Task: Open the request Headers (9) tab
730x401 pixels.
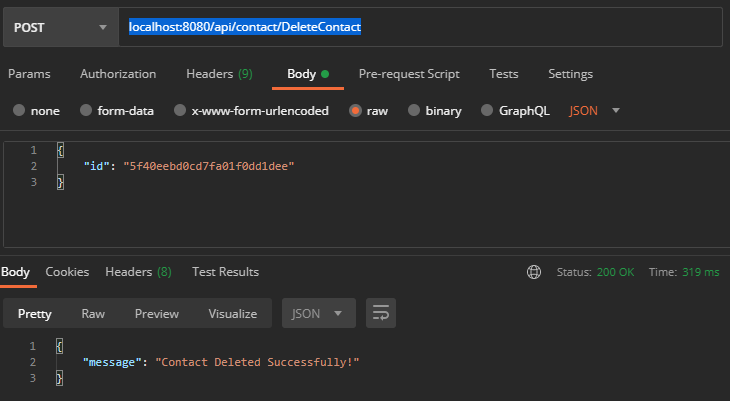Action: (219, 74)
